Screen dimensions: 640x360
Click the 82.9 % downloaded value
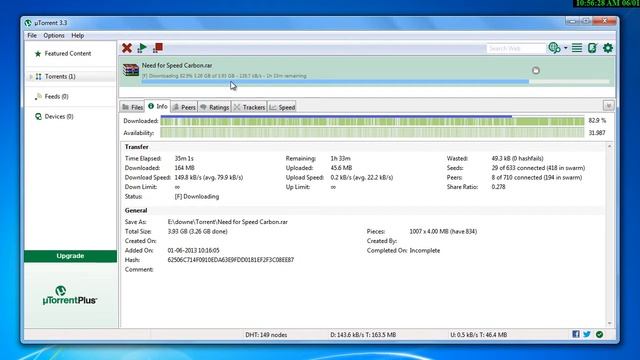click(x=597, y=121)
